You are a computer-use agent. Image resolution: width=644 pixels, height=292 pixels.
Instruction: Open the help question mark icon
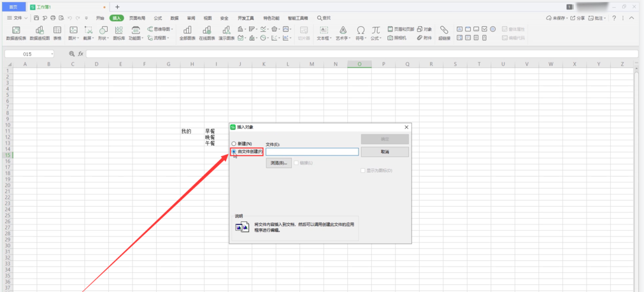click(x=614, y=18)
